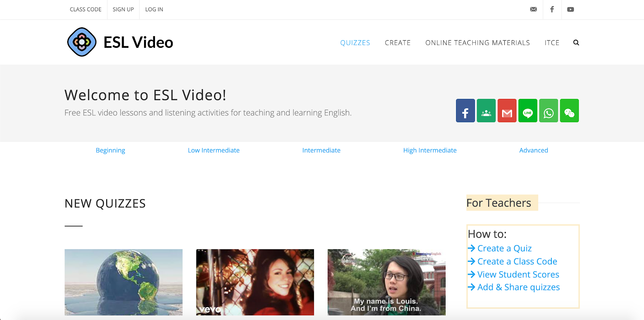
Task: Open the QUIZZES menu
Action: [355, 43]
